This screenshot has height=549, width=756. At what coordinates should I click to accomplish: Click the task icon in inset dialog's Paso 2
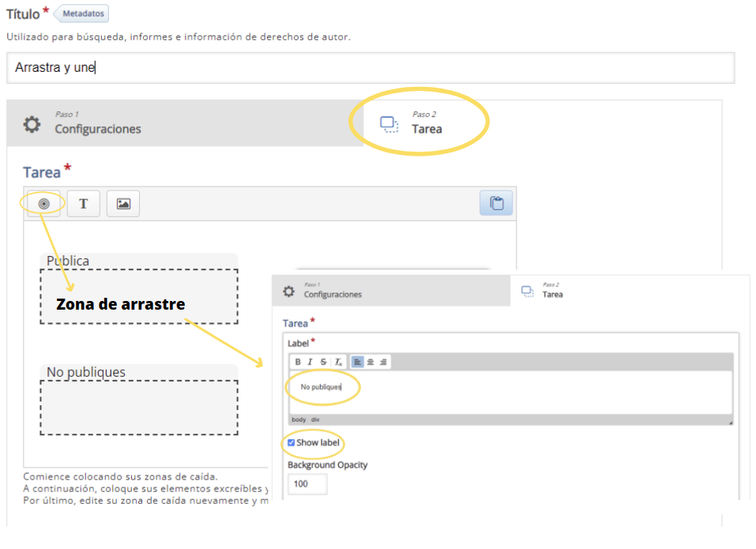(528, 291)
